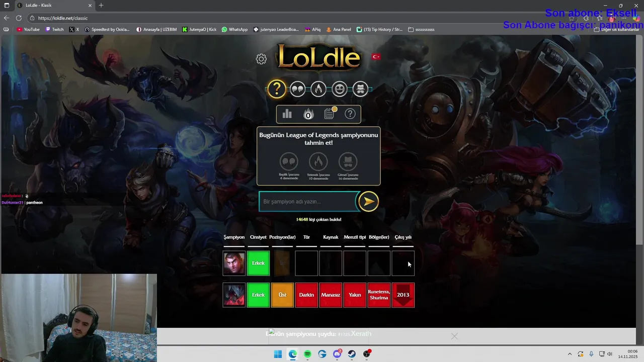Screen dimensions: 644x362
Task: Click Görsel ipucu splash clue icon
Action: point(348,161)
